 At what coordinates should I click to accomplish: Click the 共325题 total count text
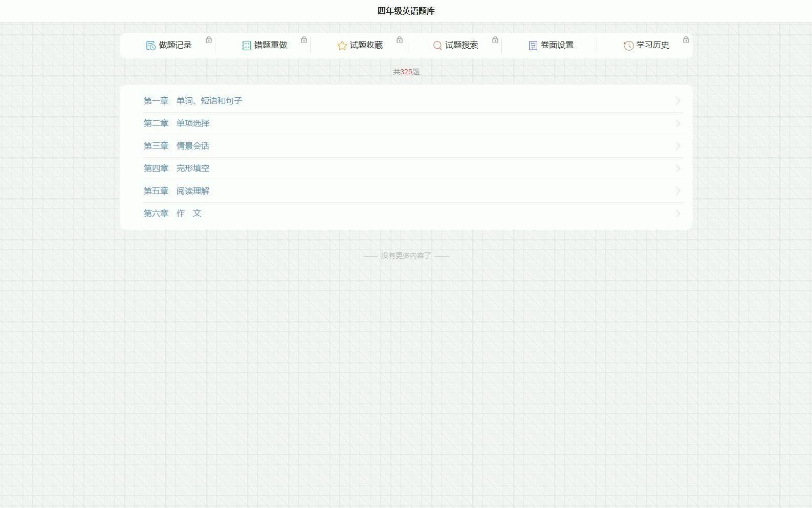click(406, 72)
